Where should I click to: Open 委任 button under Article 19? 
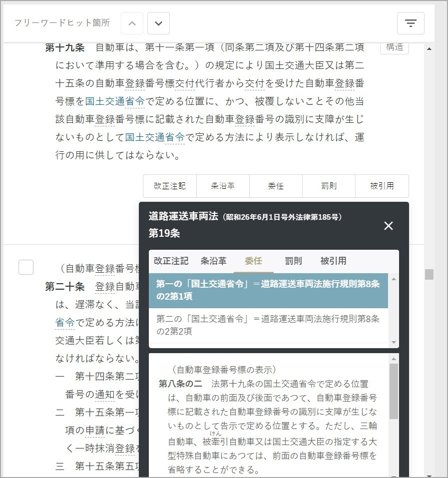[x=276, y=186]
